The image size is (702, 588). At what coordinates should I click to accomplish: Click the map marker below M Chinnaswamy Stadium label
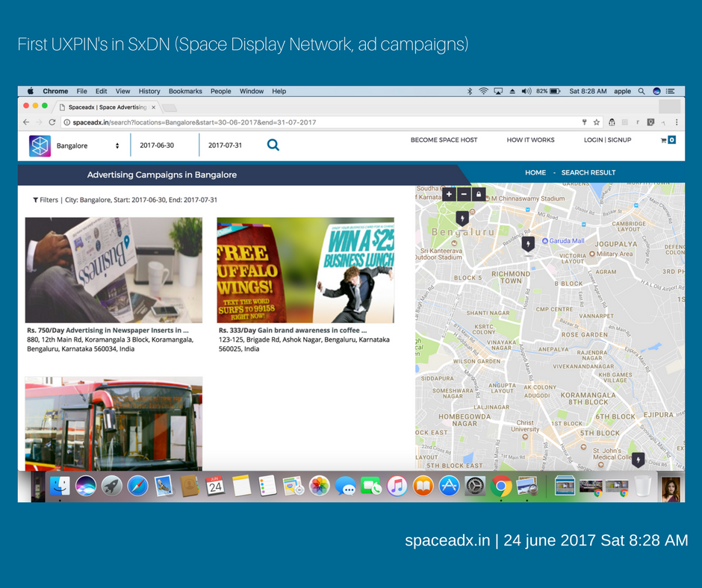[462, 219]
